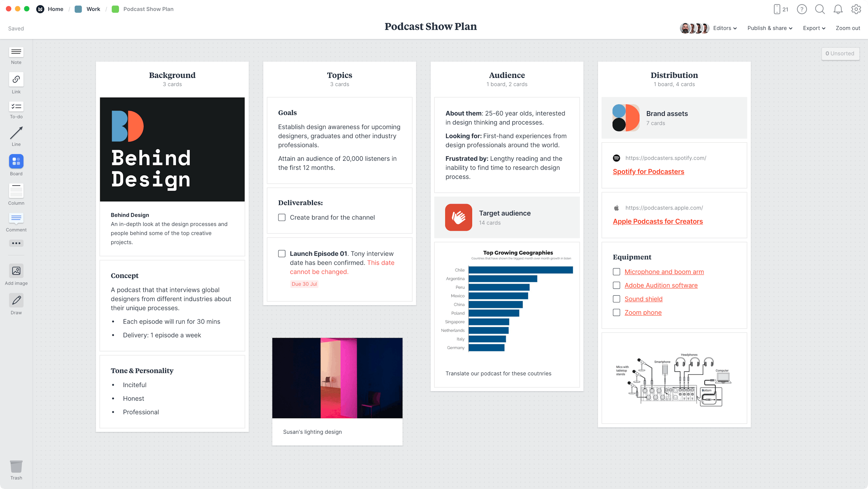
Task: Enable the Microphone and boom arm checkbox
Action: (616, 271)
